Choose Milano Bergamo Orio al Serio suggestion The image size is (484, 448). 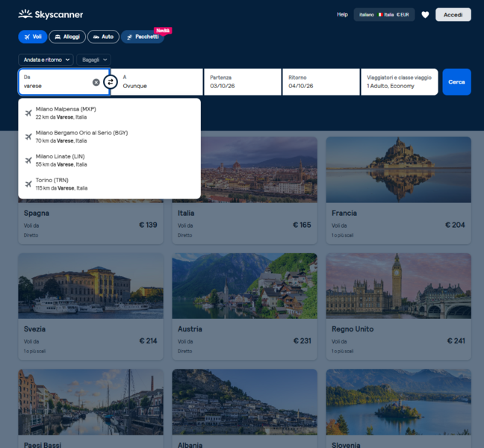click(x=109, y=137)
